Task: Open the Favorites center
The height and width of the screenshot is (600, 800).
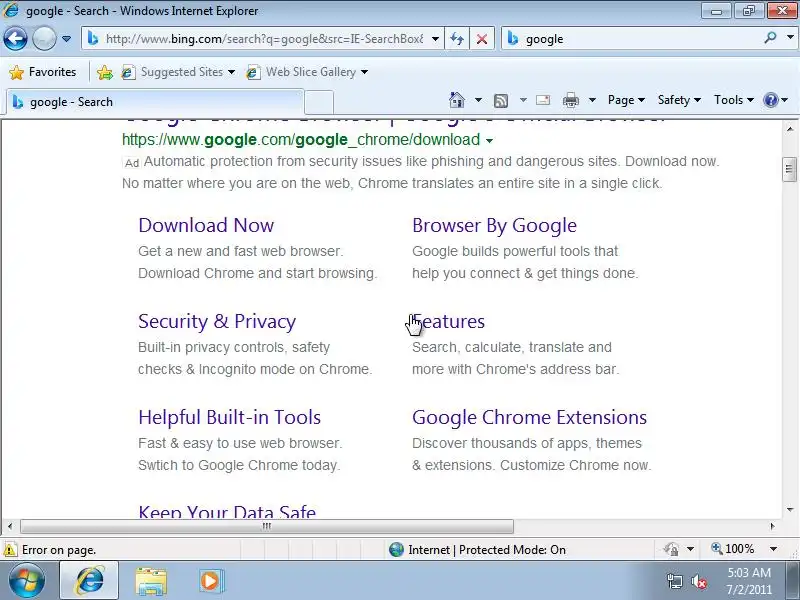Action: pos(43,72)
